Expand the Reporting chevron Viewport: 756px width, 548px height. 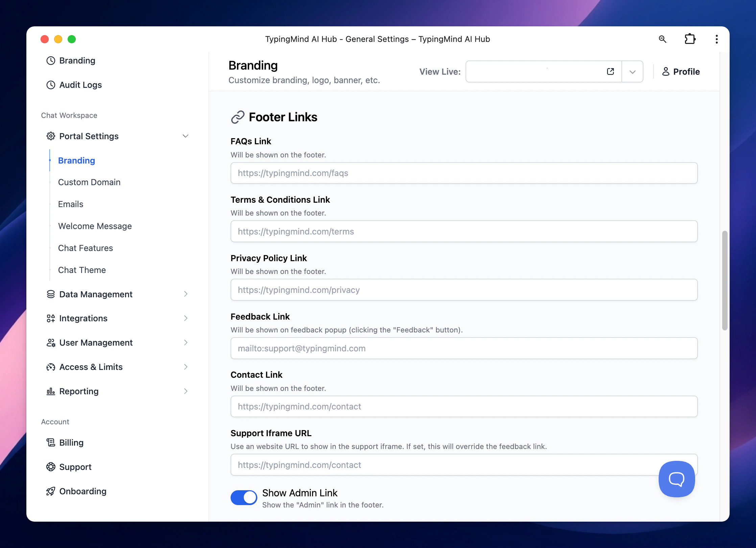point(186,391)
